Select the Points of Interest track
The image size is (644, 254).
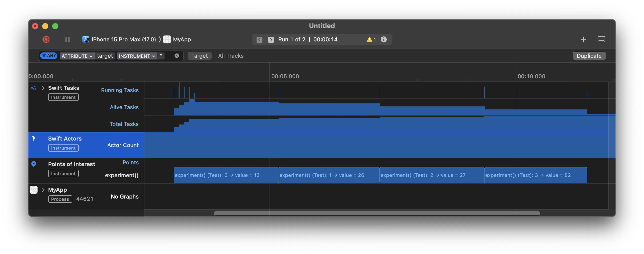86,171
